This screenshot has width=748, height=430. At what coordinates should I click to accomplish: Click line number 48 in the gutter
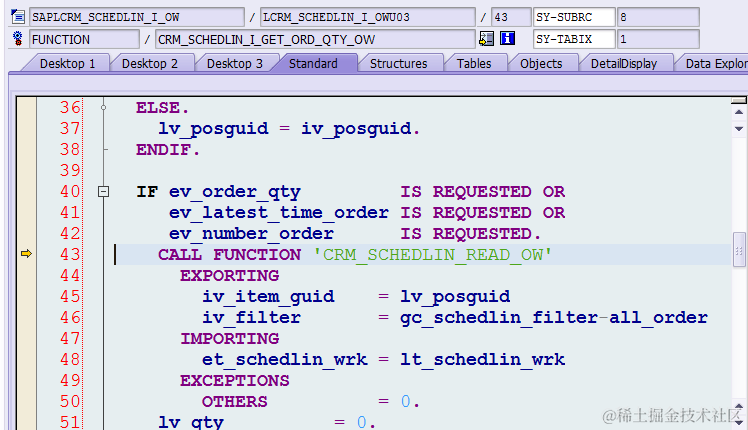pyautogui.click(x=70, y=359)
